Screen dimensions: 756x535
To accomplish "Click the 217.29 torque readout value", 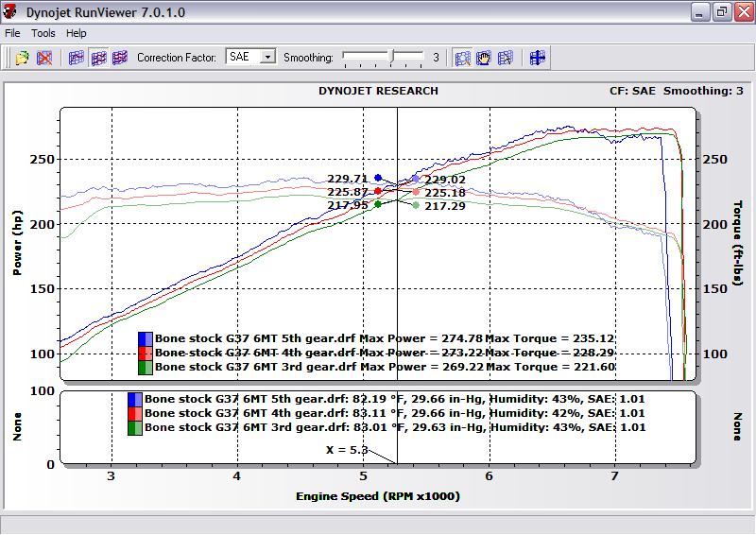I will [445, 206].
